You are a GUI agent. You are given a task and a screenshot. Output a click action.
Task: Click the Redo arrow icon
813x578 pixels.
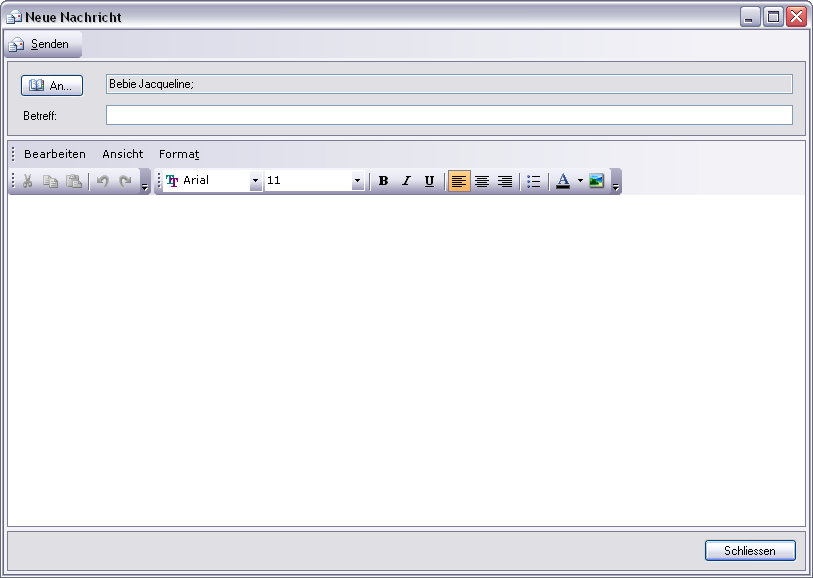pos(125,181)
